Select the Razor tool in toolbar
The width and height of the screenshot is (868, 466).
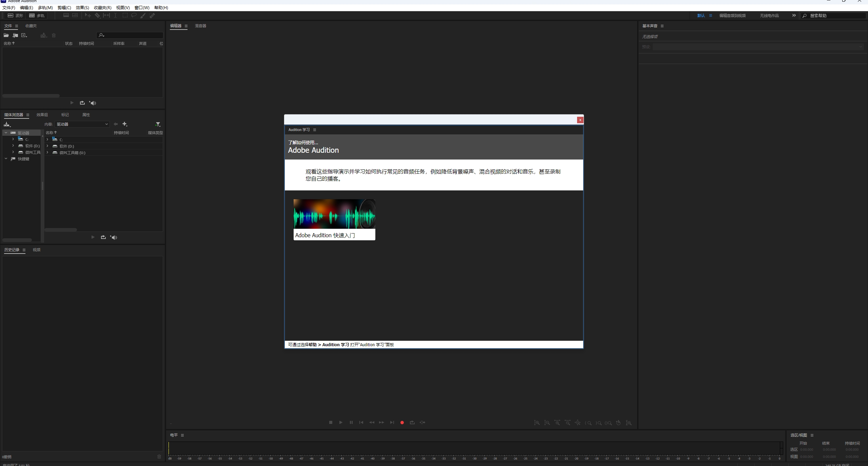97,16
